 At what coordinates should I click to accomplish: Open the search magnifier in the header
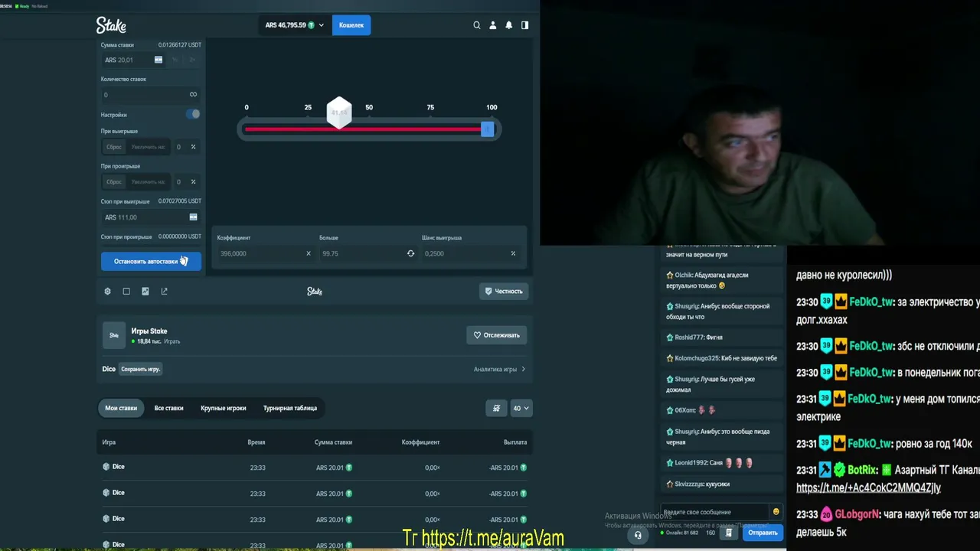coord(476,25)
